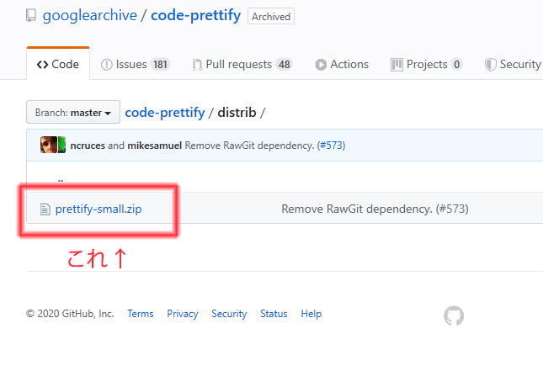The width and height of the screenshot is (543, 392).
Task: Open the Privacy footer link
Action: [183, 314]
